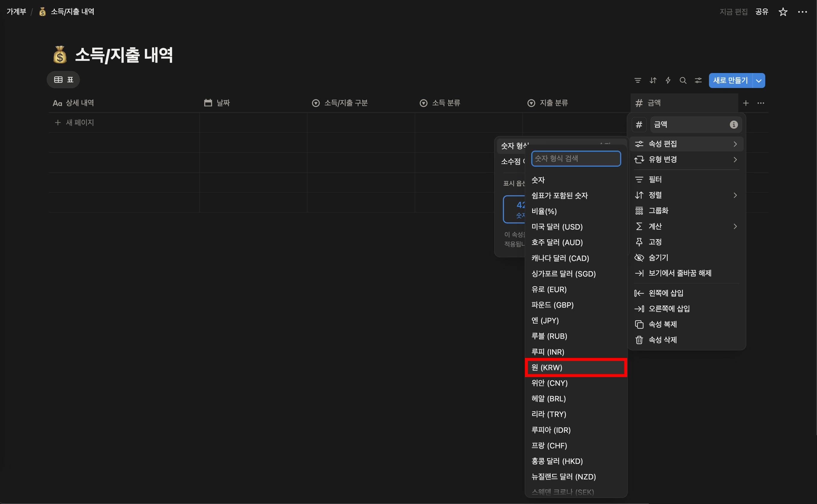Click the 공유 share button

click(761, 12)
